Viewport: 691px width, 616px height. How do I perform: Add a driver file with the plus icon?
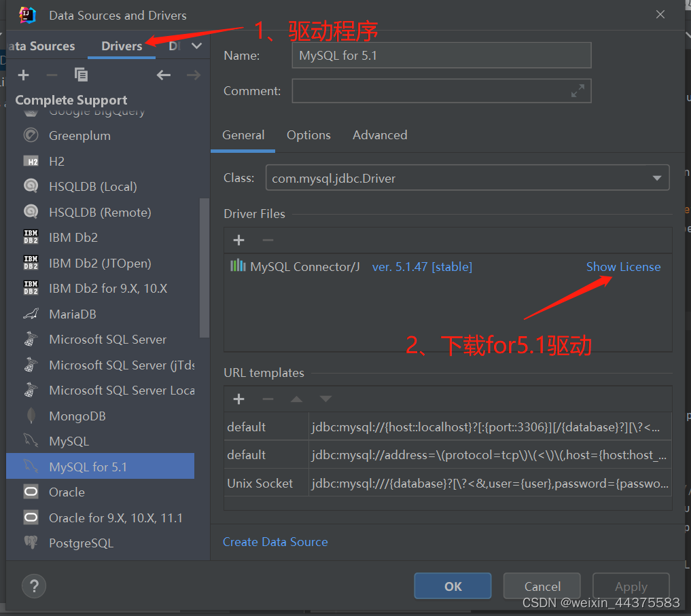point(239,240)
